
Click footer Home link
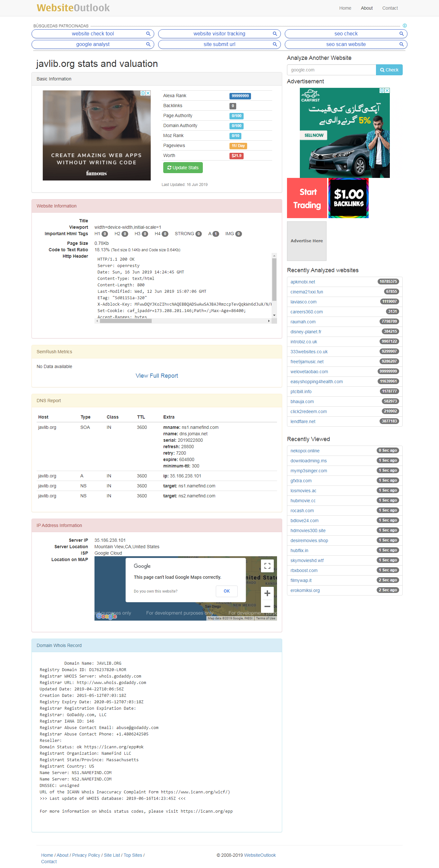[47, 855]
